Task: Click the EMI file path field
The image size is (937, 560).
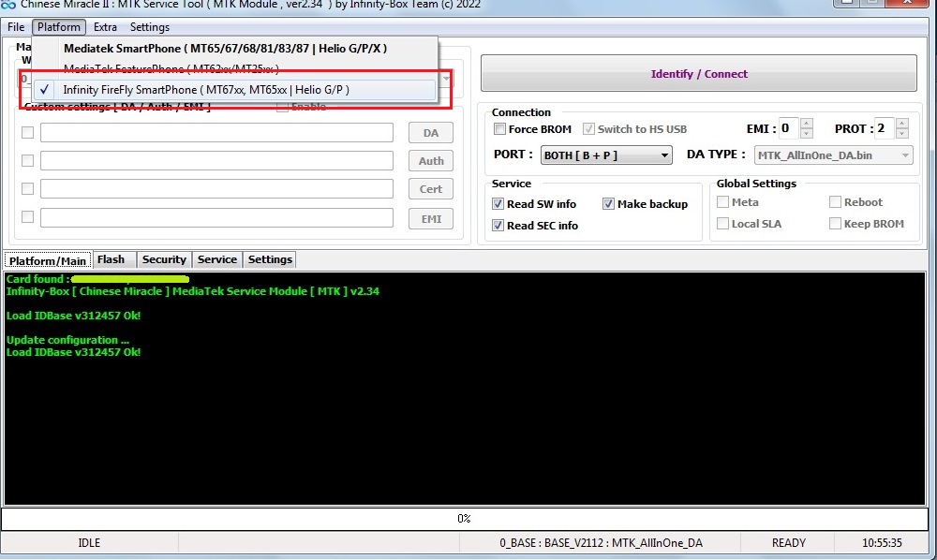Action: (x=217, y=217)
